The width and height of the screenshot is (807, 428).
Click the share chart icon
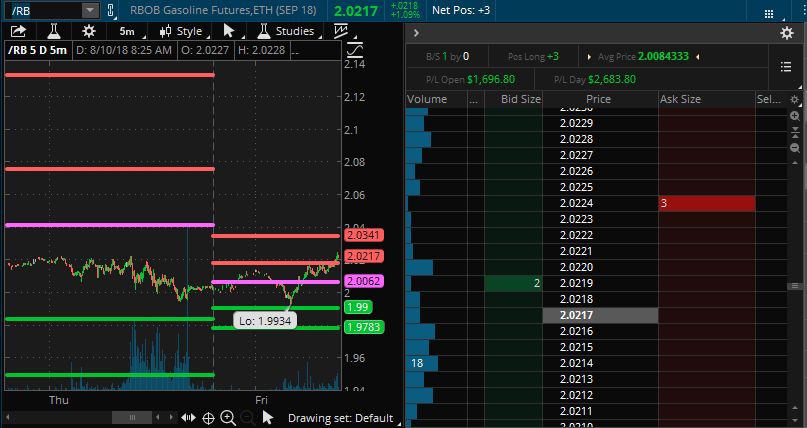pos(18,31)
